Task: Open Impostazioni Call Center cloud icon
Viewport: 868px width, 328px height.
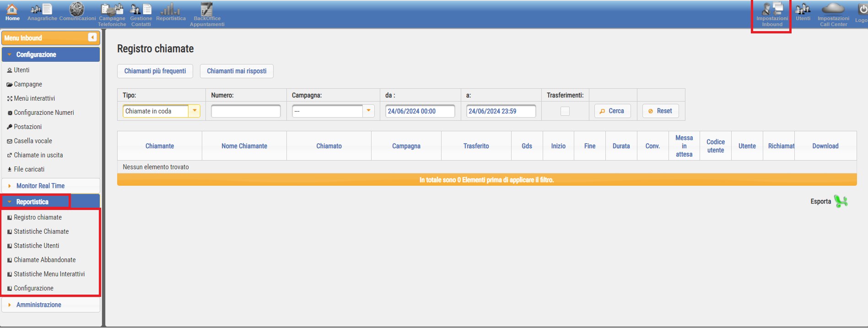Action: coord(833,14)
